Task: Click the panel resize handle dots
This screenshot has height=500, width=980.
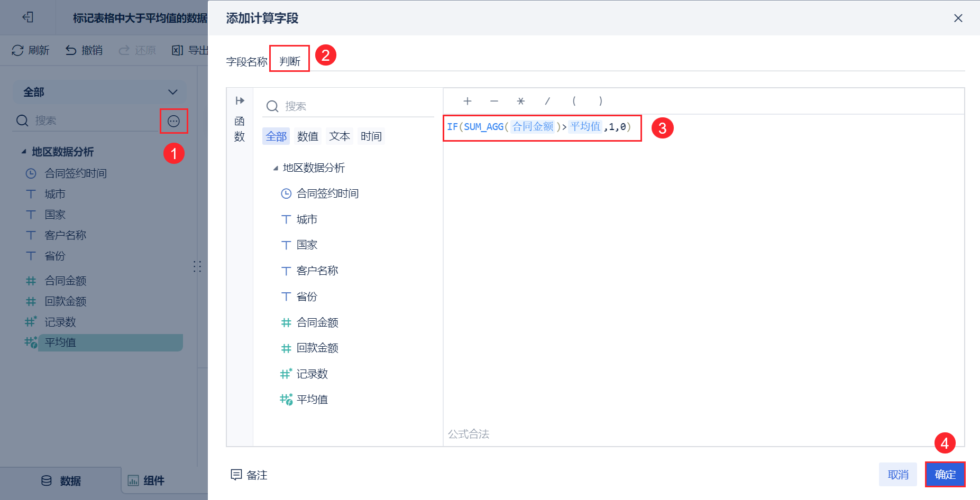Action: click(x=197, y=266)
